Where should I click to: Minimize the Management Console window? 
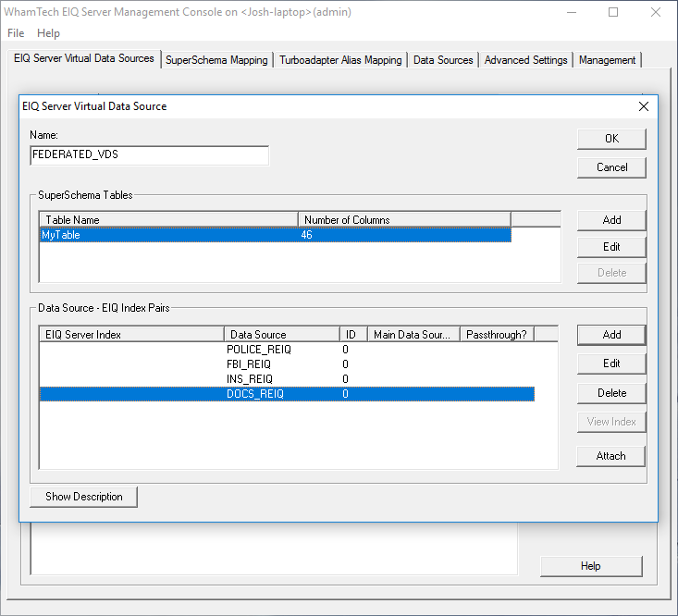(x=572, y=12)
